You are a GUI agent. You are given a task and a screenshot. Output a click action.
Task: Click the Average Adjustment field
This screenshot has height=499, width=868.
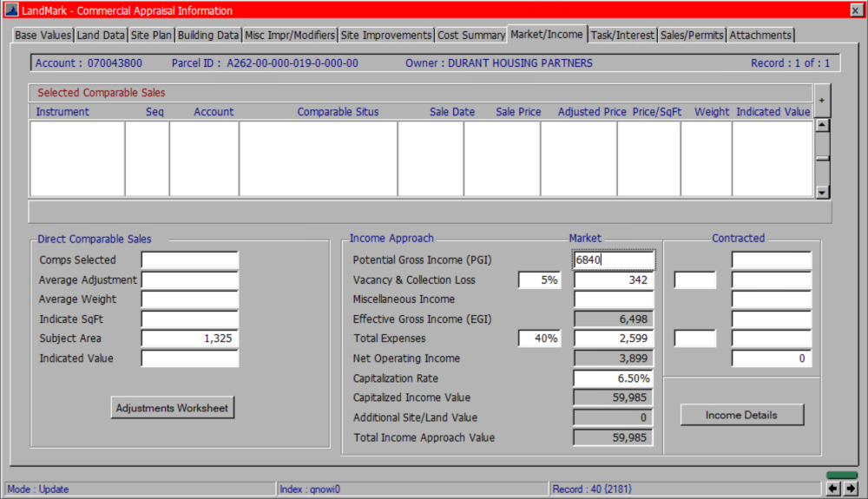pos(189,279)
